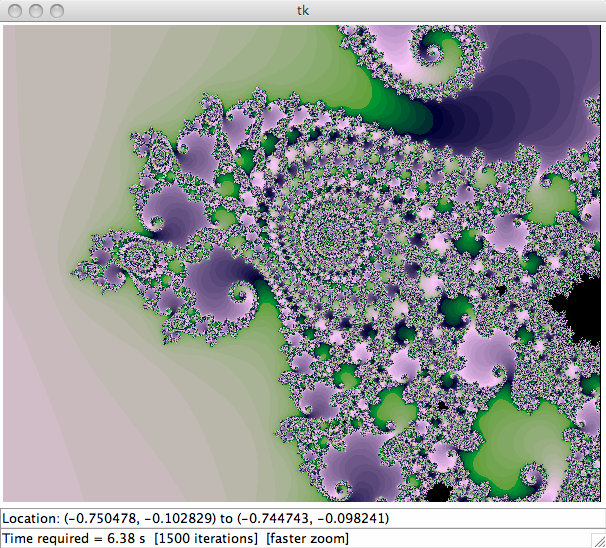
Task: Click the "Time required = 6.38 s" text
Action: pyautogui.click(x=74, y=538)
